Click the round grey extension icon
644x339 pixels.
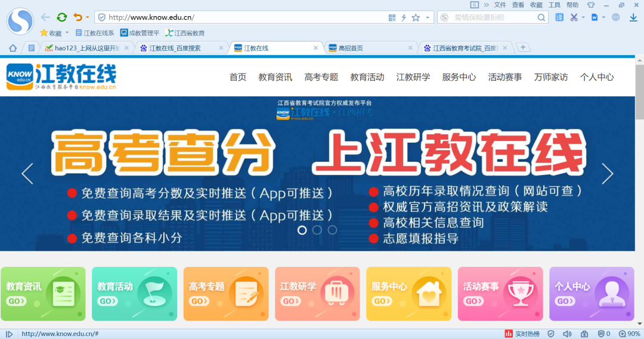pyautogui.click(x=615, y=17)
